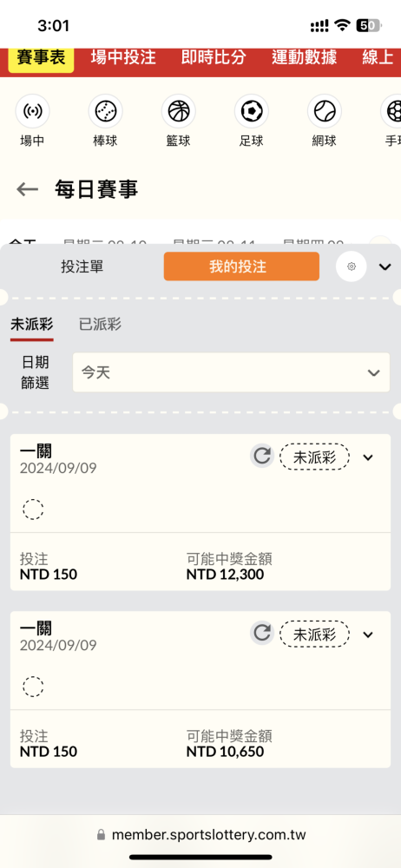Select the 未派彩 tab

pos(31,325)
